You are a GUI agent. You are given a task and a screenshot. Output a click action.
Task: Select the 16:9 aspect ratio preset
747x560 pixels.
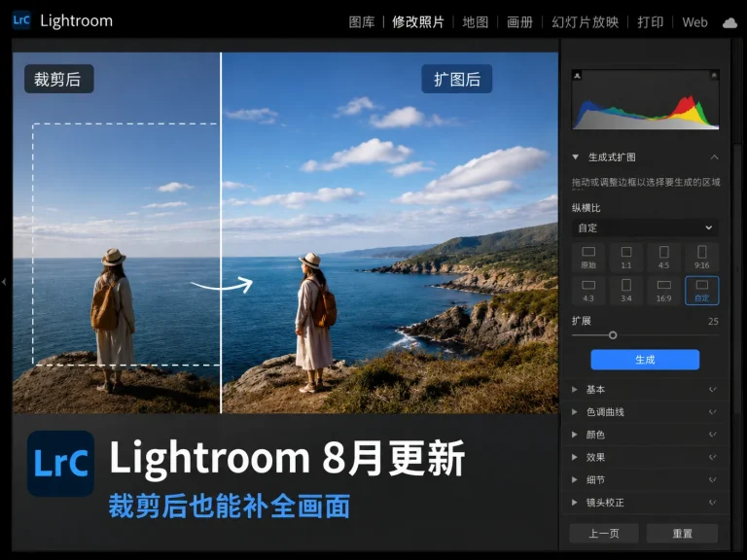tap(663, 291)
